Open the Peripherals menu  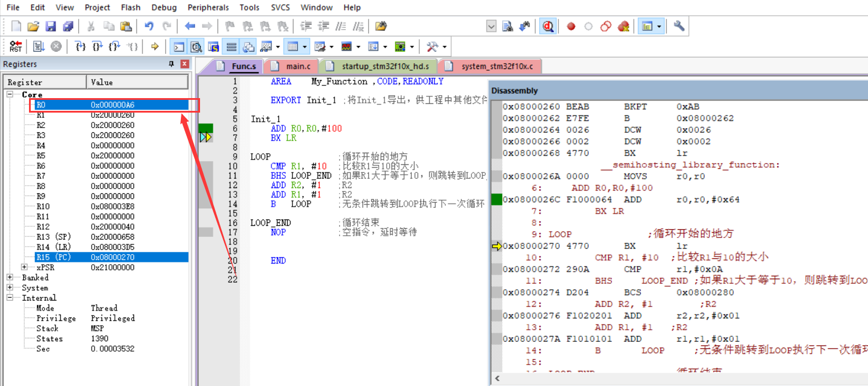[208, 8]
